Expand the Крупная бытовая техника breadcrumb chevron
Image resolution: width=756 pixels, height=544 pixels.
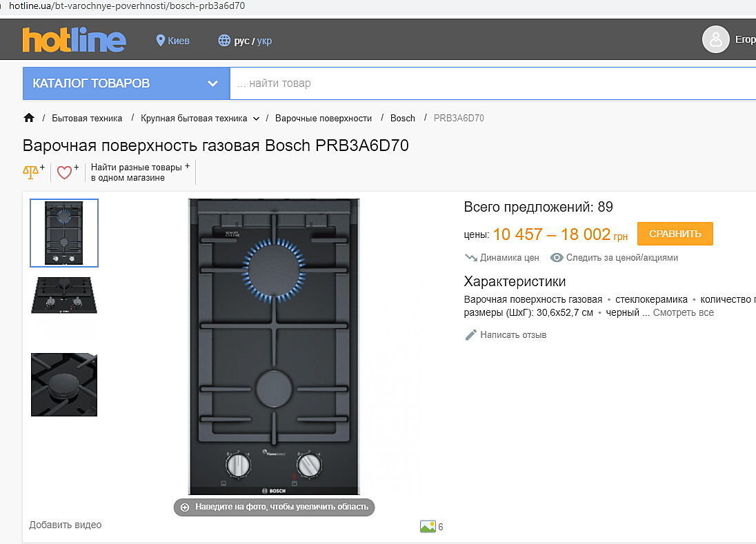click(x=256, y=119)
